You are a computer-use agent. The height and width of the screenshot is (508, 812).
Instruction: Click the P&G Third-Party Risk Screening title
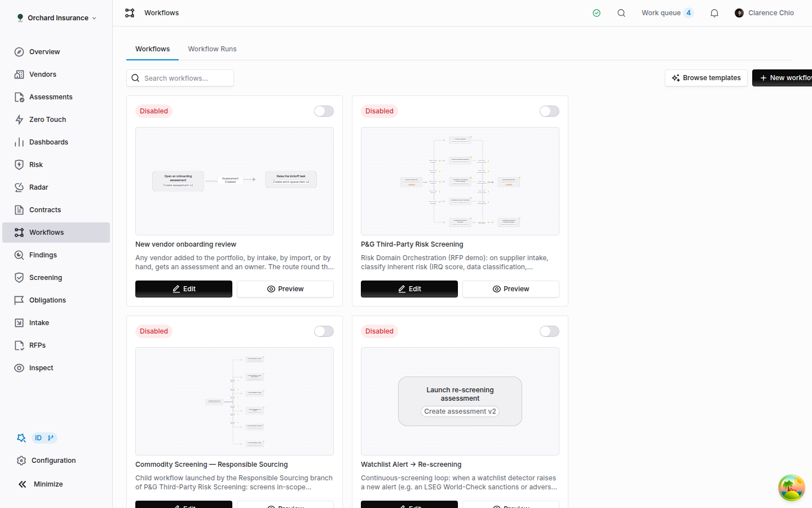coord(412,244)
